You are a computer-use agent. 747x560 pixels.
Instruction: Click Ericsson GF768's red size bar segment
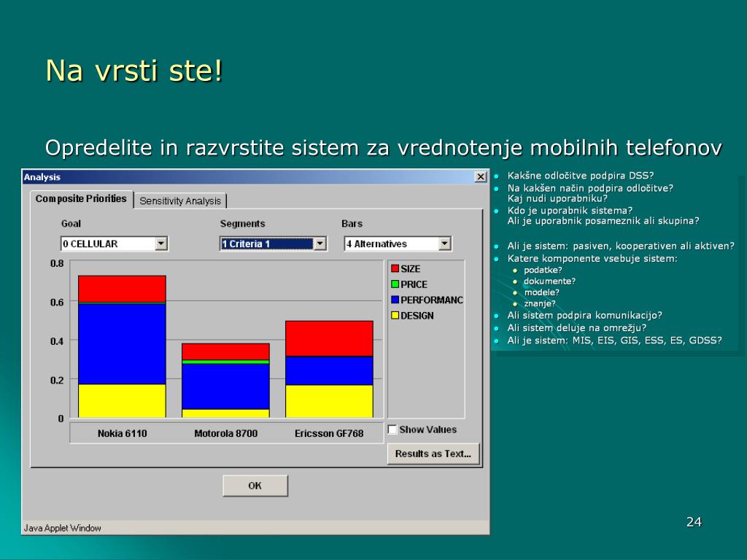tap(329, 338)
